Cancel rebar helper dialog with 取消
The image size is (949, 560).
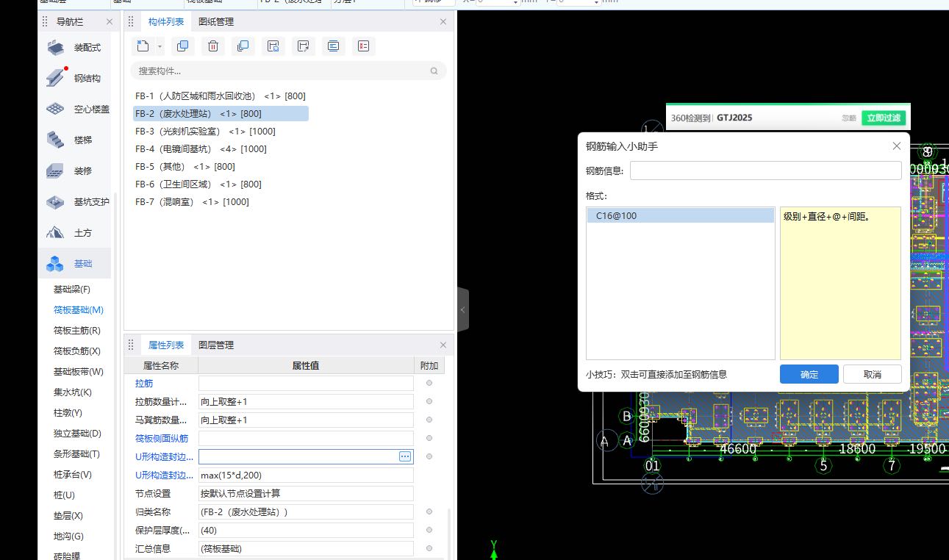point(873,374)
